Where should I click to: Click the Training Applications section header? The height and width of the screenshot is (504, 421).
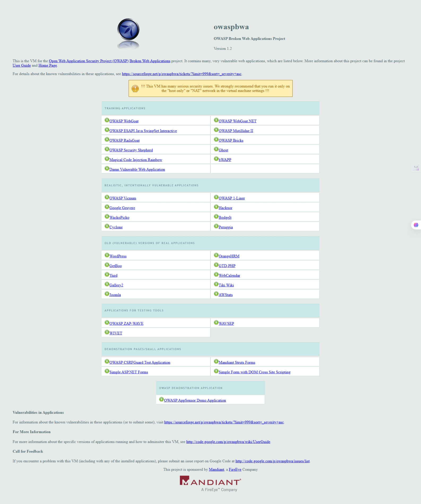click(210, 108)
